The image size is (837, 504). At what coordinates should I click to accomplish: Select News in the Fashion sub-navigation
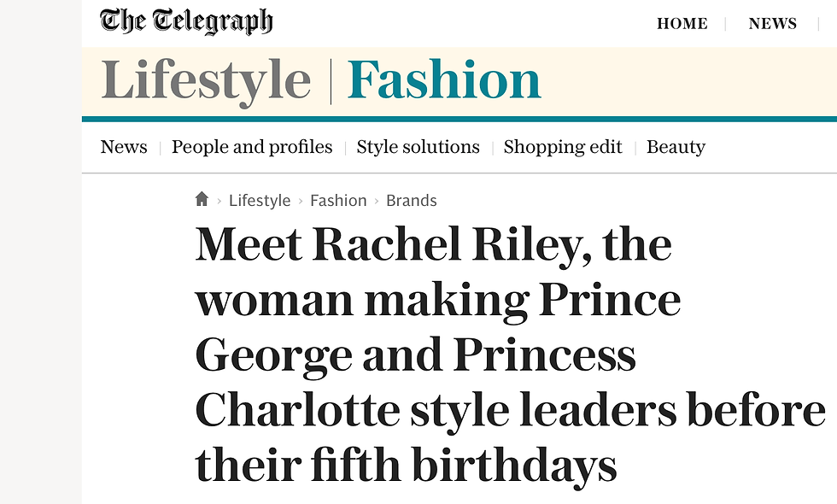point(124,147)
